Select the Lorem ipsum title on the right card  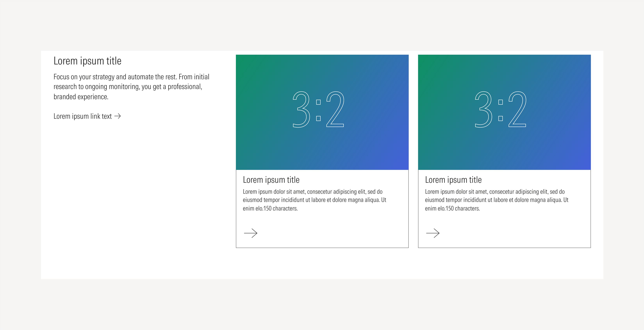point(453,179)
